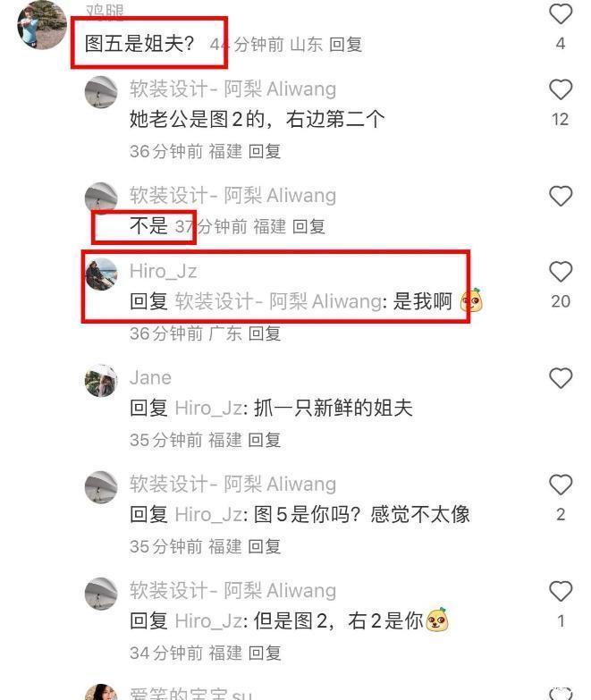This screenshot has width=591, height=700.
Task: Like the comment 但是图2，右2是你
Action: point(561,592)
